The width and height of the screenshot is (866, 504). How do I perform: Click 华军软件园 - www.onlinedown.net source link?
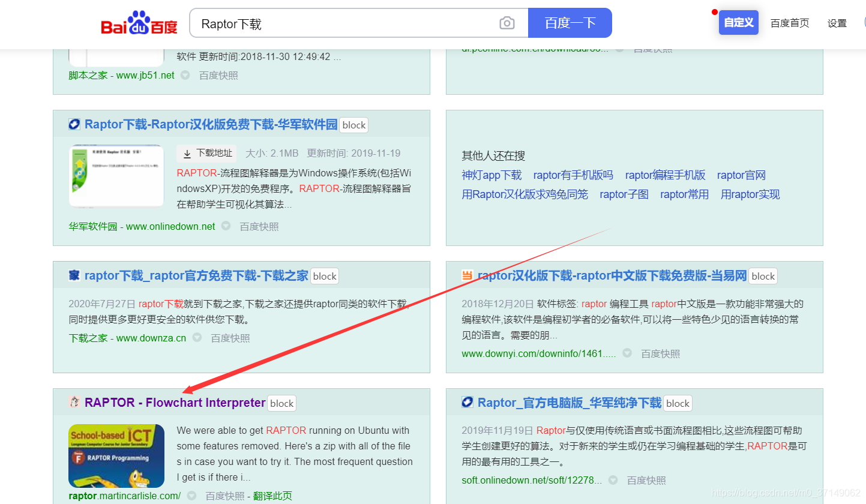click(x=142, y=226)
